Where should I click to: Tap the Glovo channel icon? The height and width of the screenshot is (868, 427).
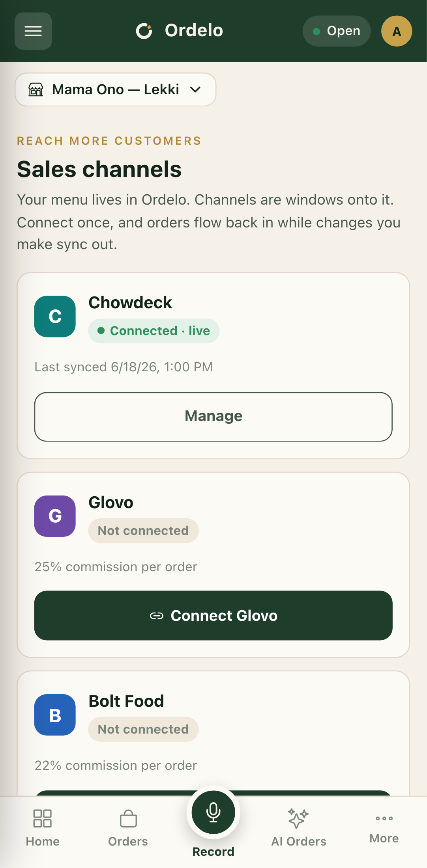pyautogui.click(x=55, y=516)
